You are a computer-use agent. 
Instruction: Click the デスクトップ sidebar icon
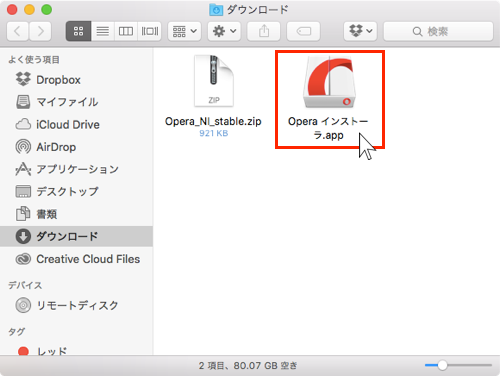pos(23,191)
